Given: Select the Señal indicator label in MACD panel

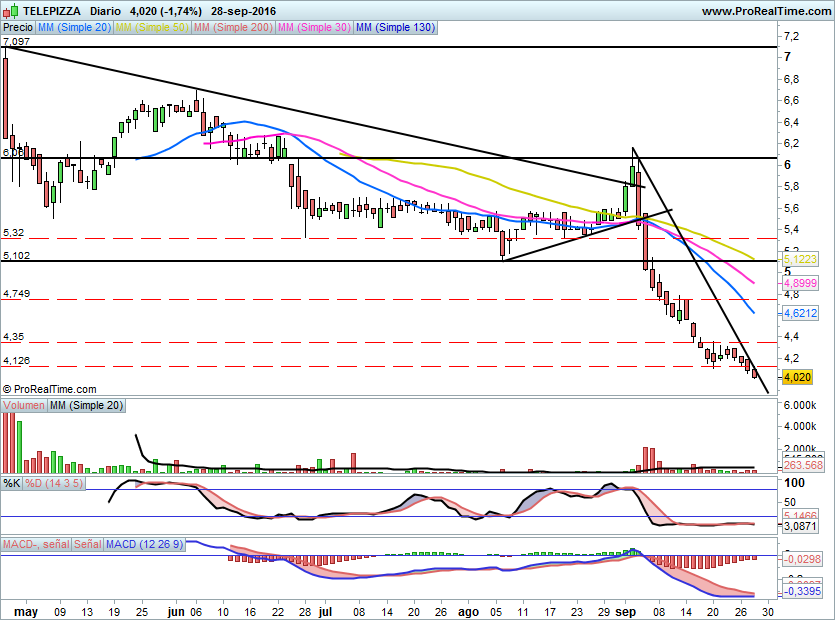Looking at the screenshot, I should [87, 544].
